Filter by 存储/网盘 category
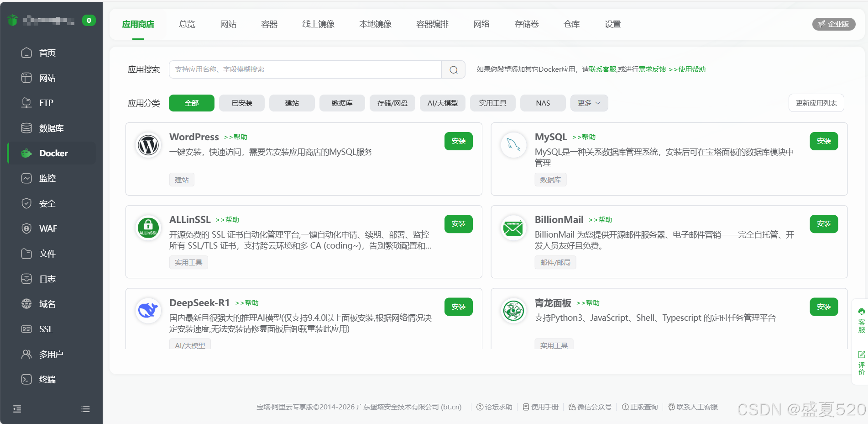Viewport: 868px width, 424px height. point(392,103)
